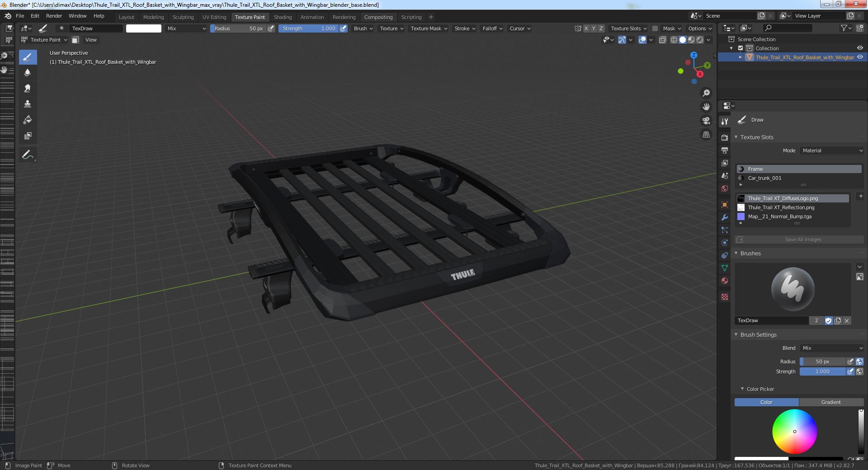
Task: Select the Draw brush tool in toolbar
Action: tap(28, 56)
